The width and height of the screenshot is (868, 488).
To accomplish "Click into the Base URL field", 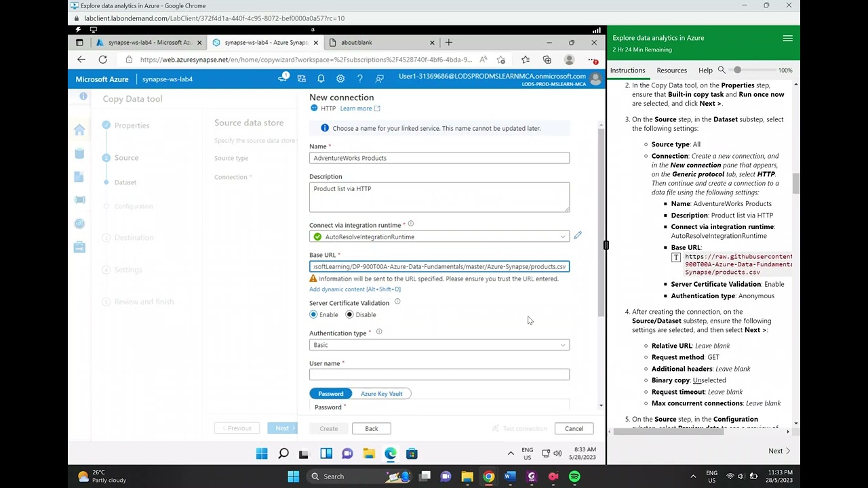I will pos(439,266).
